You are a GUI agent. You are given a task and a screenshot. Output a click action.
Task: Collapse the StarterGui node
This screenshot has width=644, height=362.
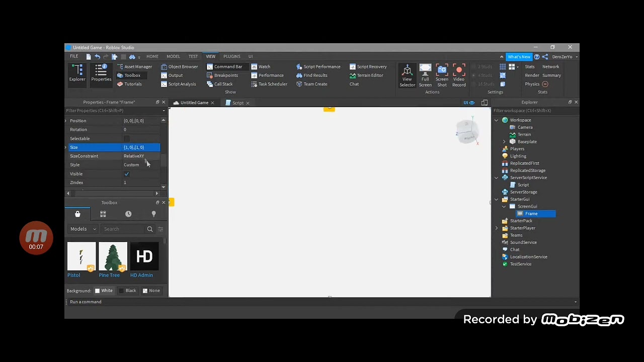497,199
